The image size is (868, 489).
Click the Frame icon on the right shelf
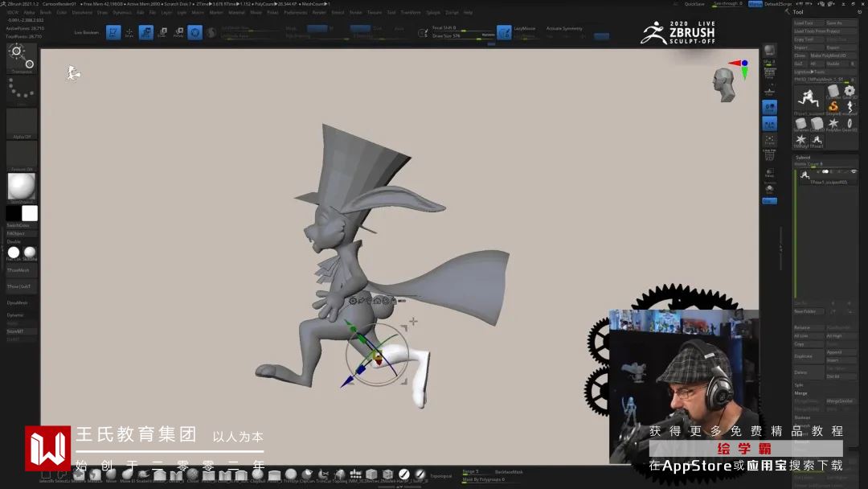(769, 140)
